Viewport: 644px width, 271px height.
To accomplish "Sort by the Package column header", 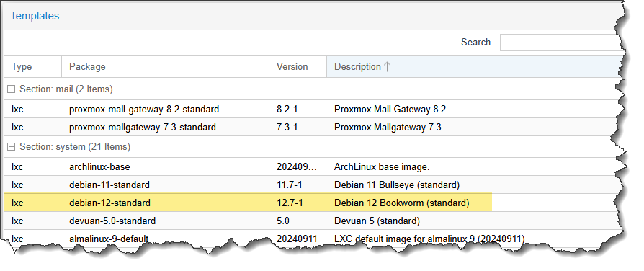I will coord(165,66).
